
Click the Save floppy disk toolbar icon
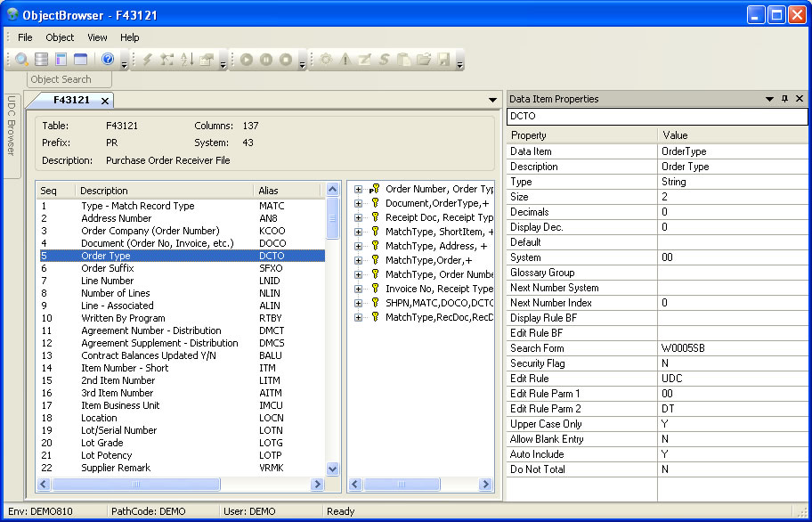(443, 60)
